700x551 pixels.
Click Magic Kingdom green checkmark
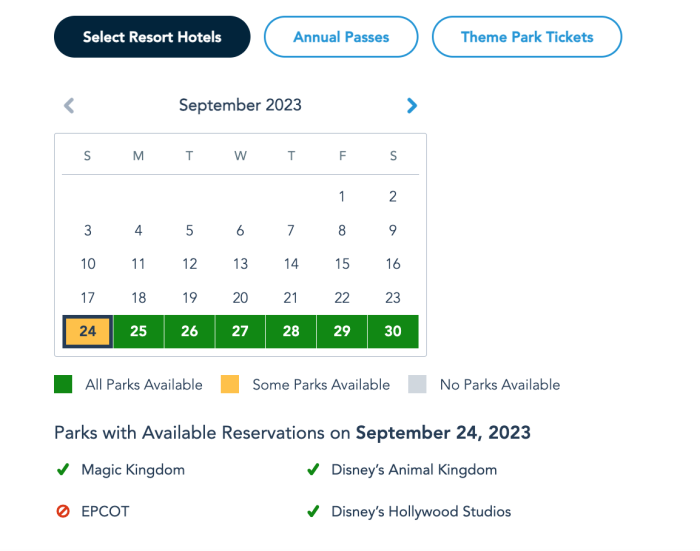click(x=63, y=469)
